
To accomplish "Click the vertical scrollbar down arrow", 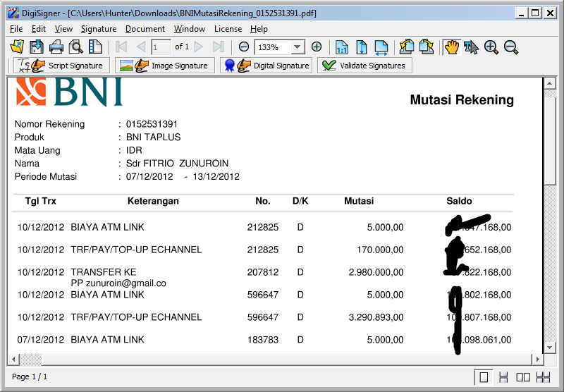I will [x=549, y=348].
